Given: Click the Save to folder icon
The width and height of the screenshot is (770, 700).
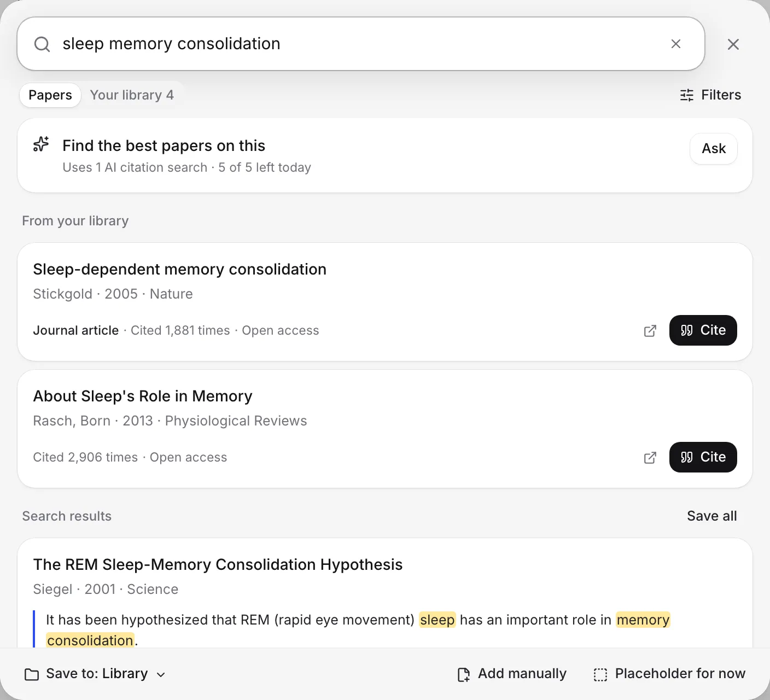Looking at the screenshot, I should tap(32, 674).
